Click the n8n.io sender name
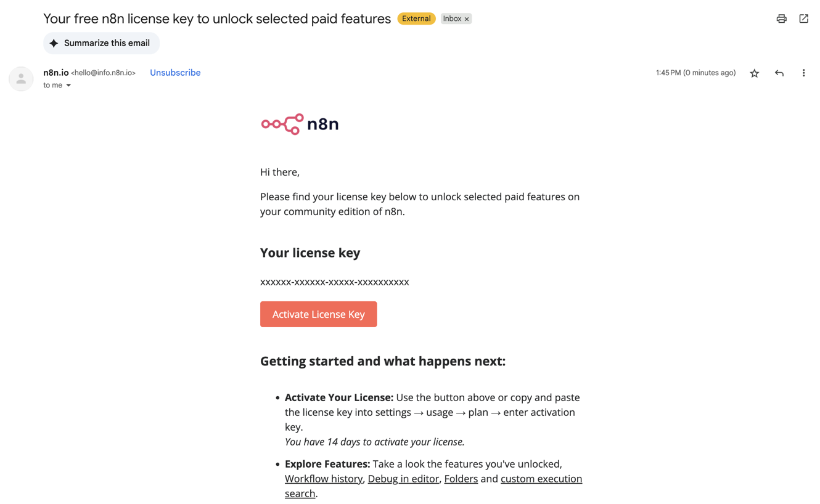The height and width of the screenshot is (504, 820). coord(56,73)
